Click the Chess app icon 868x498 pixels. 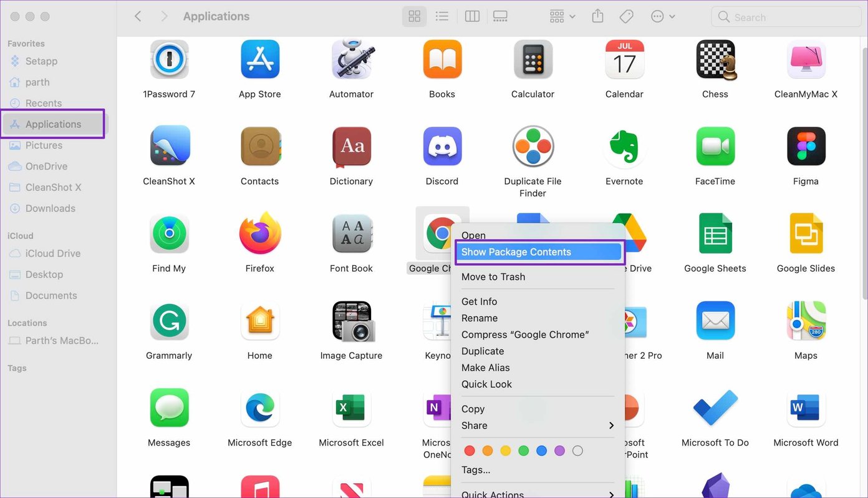715,60
